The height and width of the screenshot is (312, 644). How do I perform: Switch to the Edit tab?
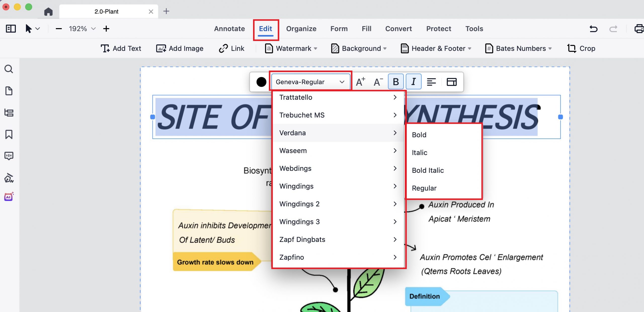point(265,29)
